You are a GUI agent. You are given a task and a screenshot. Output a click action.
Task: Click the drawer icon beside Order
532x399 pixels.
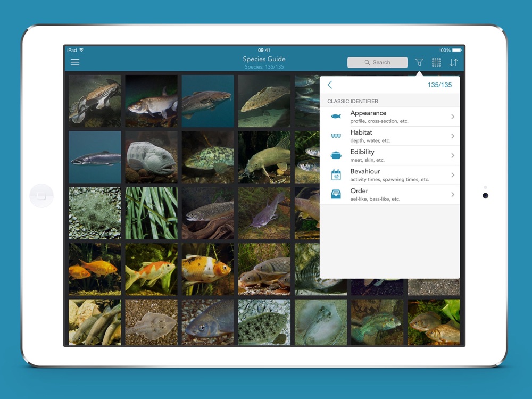(x=336, y=194)
